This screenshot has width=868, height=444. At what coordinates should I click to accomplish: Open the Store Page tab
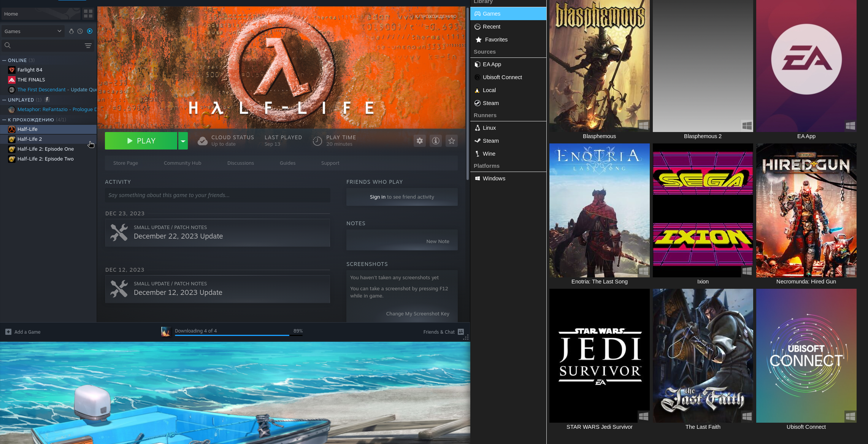click(x=125, y=163)
